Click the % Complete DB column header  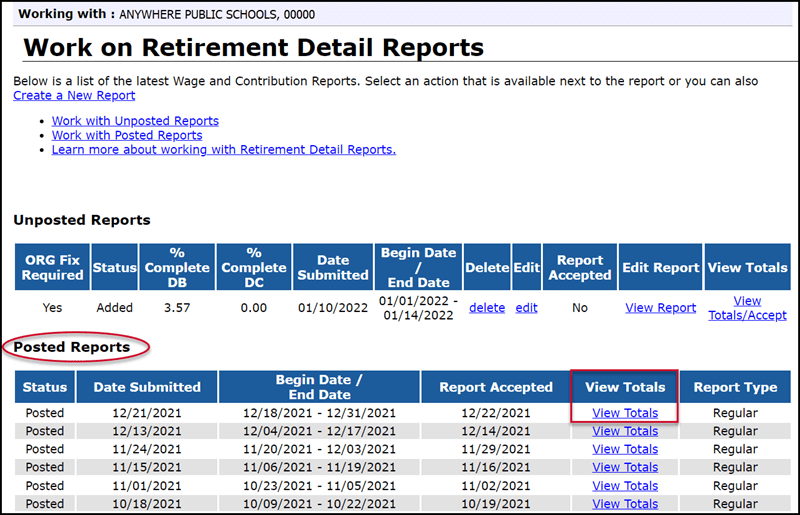[x=177, y=268]
